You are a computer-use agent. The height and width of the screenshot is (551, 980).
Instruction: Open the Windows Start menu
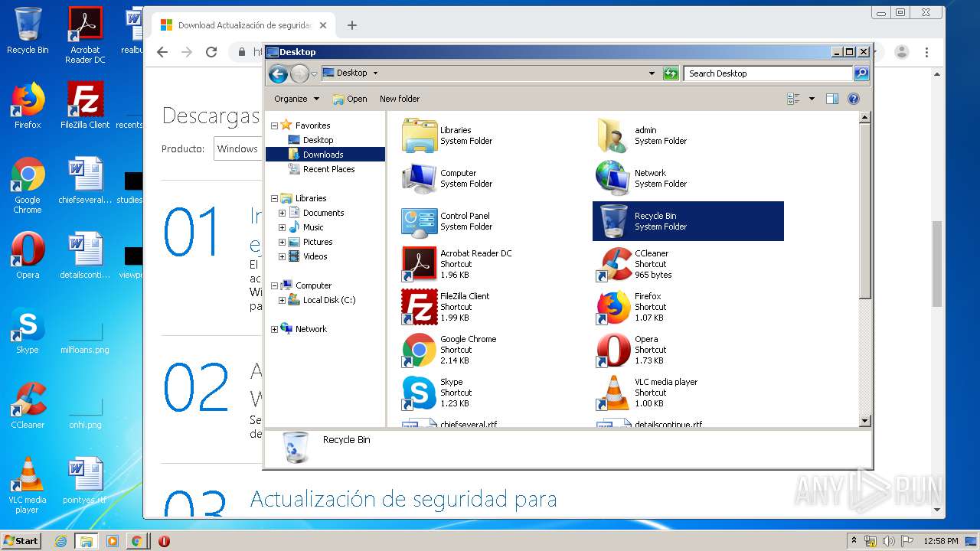click(21, 540)
